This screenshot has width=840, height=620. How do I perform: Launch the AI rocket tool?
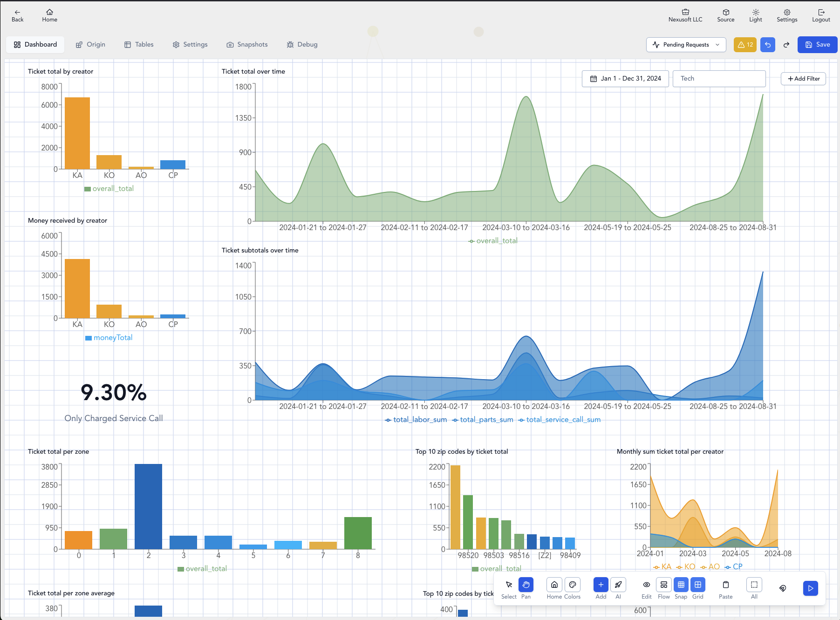click(618, 585)
